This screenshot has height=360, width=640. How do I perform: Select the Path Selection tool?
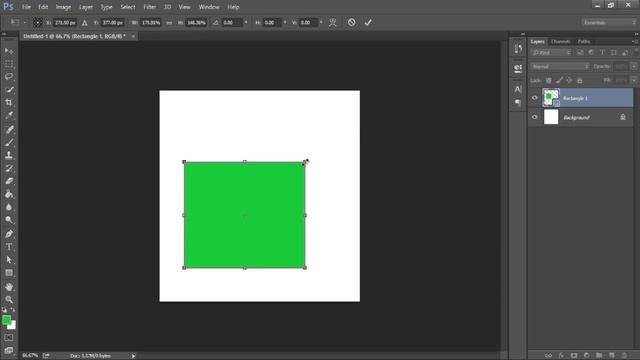(x=9, y=260)
